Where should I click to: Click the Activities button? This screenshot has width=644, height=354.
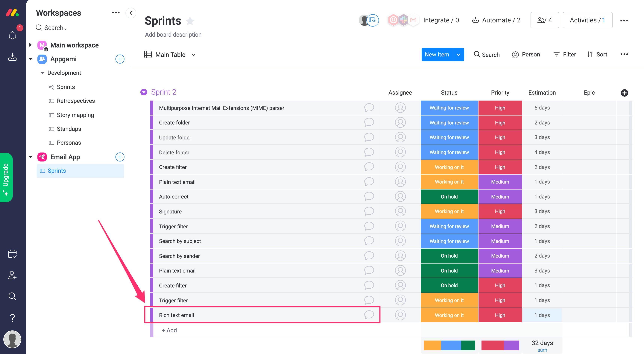(587, 20)
